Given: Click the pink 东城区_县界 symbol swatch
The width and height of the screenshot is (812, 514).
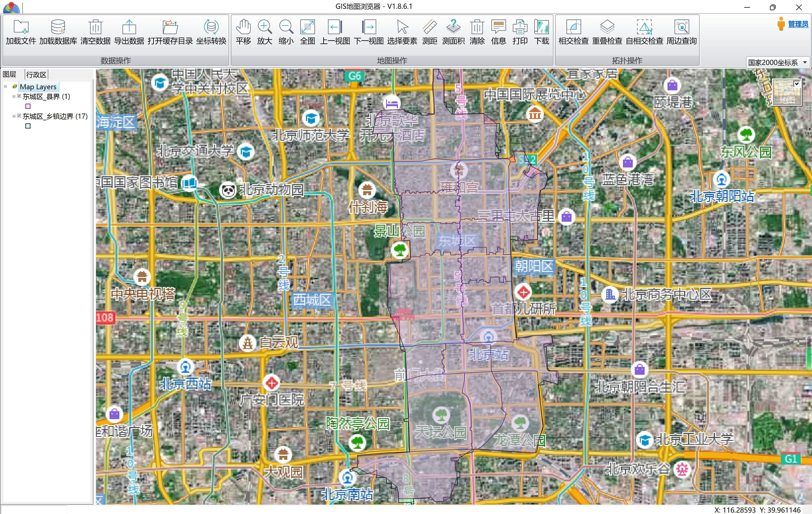Looking at the screenshot, I should pyautogui.click(x=28, y=106).
